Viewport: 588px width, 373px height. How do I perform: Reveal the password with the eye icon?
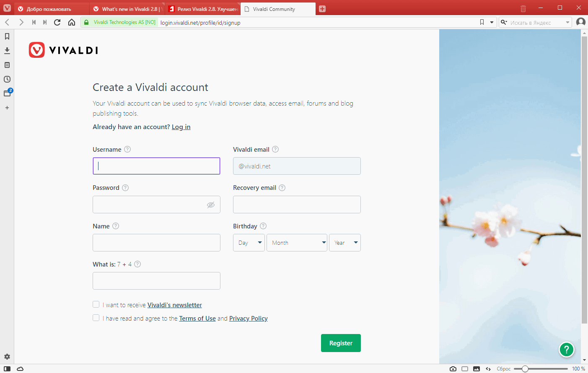[x=211, y=204]
